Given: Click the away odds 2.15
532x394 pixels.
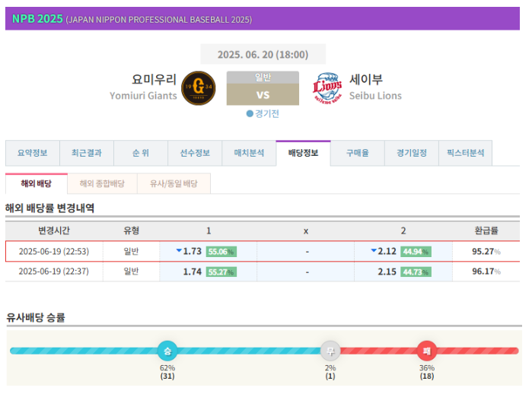Looking at the screenshot, I should click(387, 272).
